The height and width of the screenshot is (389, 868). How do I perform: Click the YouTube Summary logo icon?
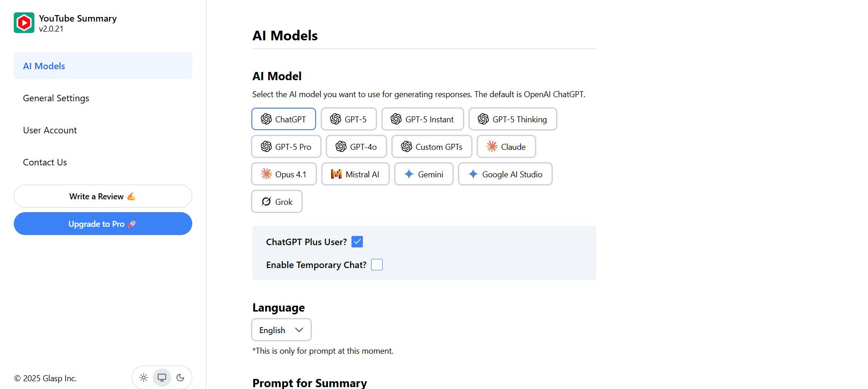(x=24, y=23)
